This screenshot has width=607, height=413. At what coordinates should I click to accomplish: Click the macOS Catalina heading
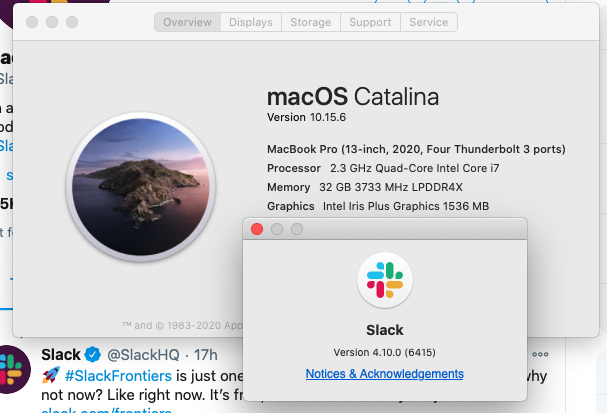tap(353, 96)
